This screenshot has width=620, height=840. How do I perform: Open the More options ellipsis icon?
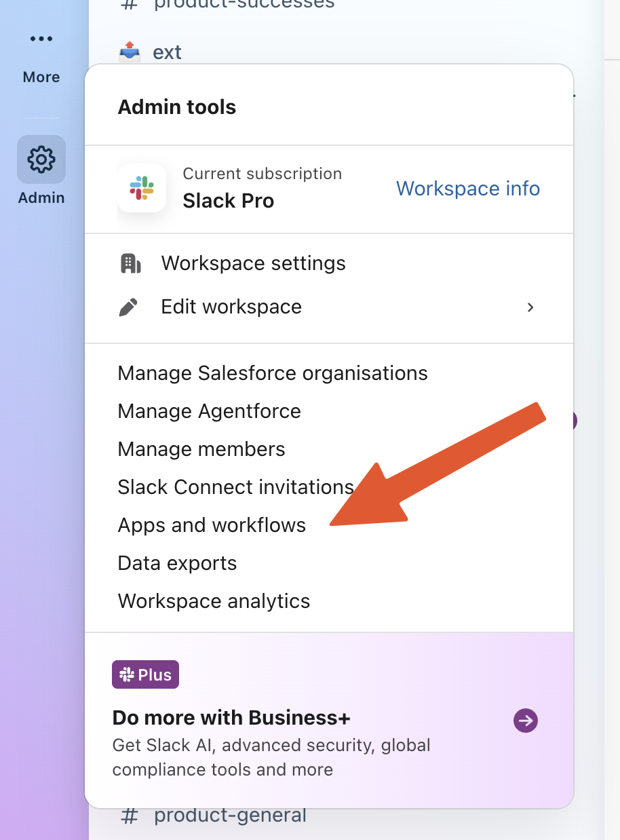[x=41, y=39]
